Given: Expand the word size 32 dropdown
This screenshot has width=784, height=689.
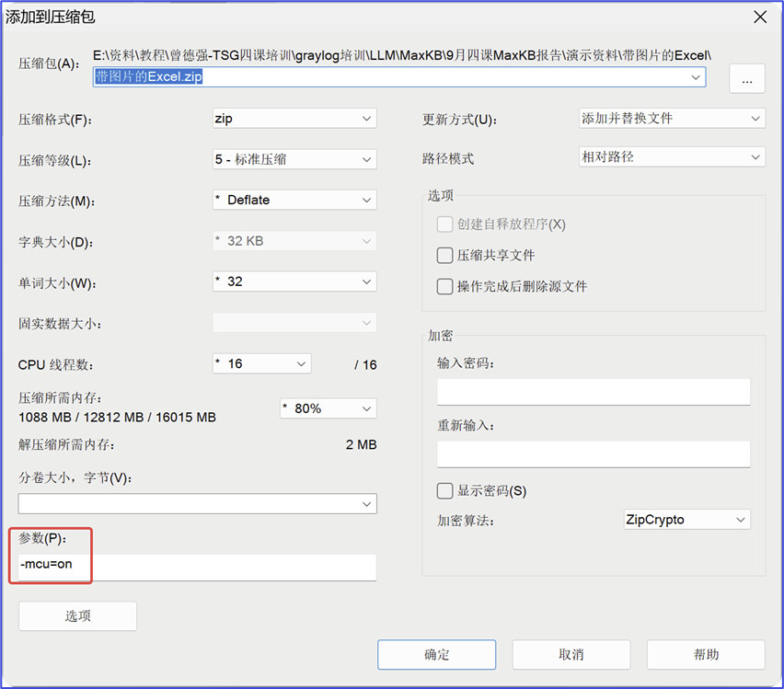Looking at the screenshot, I should click(294, 281).
